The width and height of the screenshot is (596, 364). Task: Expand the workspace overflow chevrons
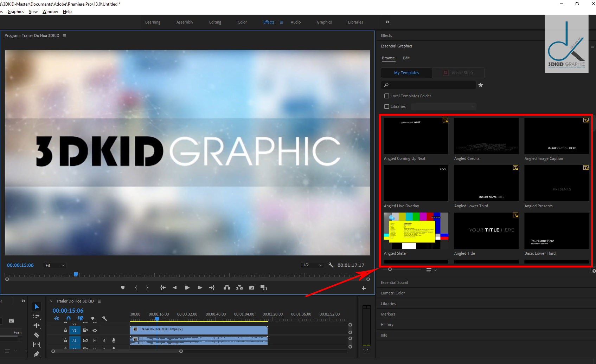[x=387, y=22]
